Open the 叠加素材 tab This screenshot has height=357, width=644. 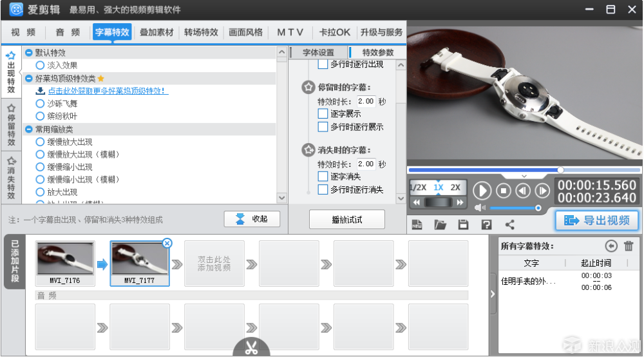(156, 32)
